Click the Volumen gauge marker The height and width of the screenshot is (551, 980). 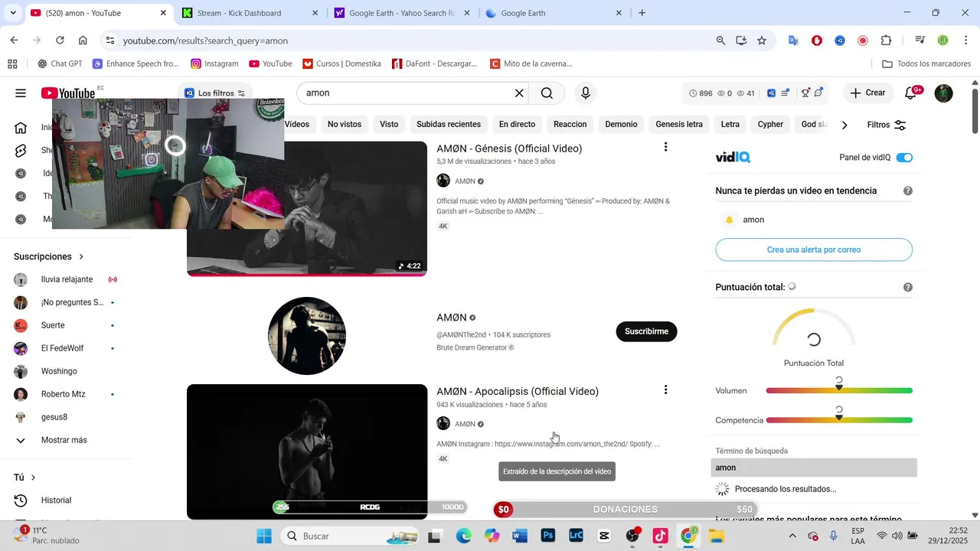tap(839, 389)
